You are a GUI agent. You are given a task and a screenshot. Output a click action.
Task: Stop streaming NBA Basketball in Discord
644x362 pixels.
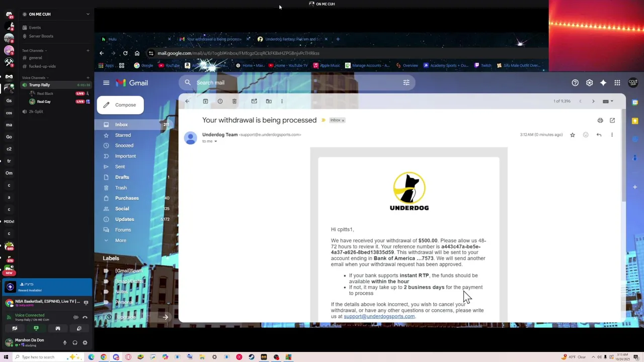coord(86,303)
